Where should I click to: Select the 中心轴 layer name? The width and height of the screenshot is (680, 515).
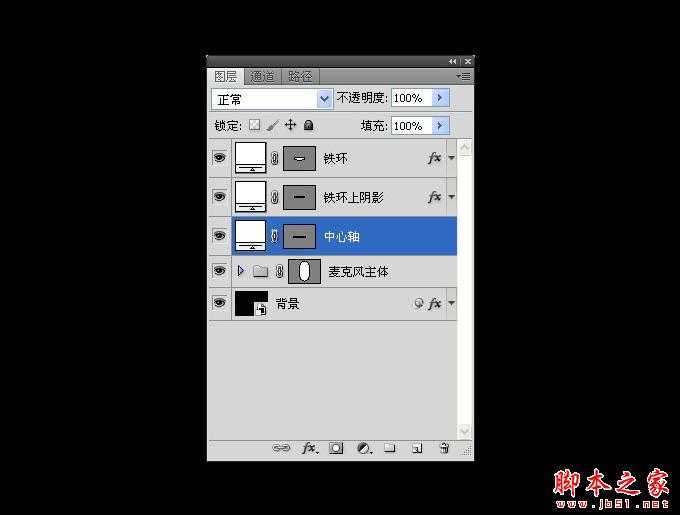(342, 237)
